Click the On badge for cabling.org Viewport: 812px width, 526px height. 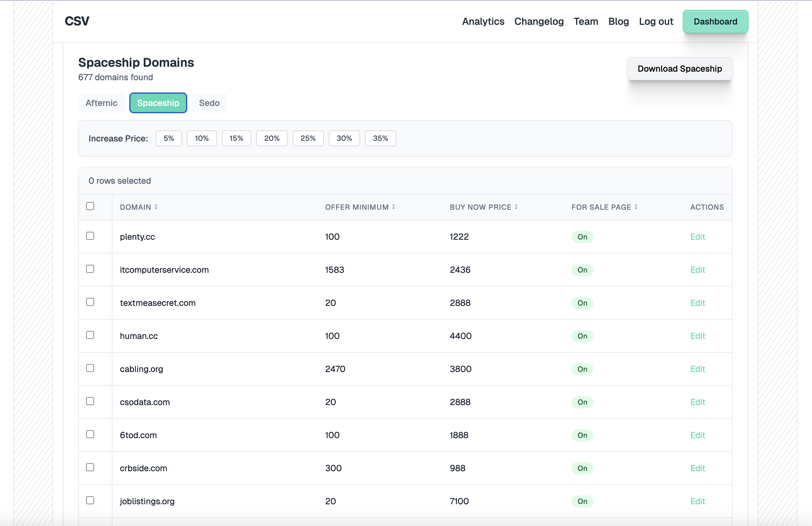tap(582, 369)
